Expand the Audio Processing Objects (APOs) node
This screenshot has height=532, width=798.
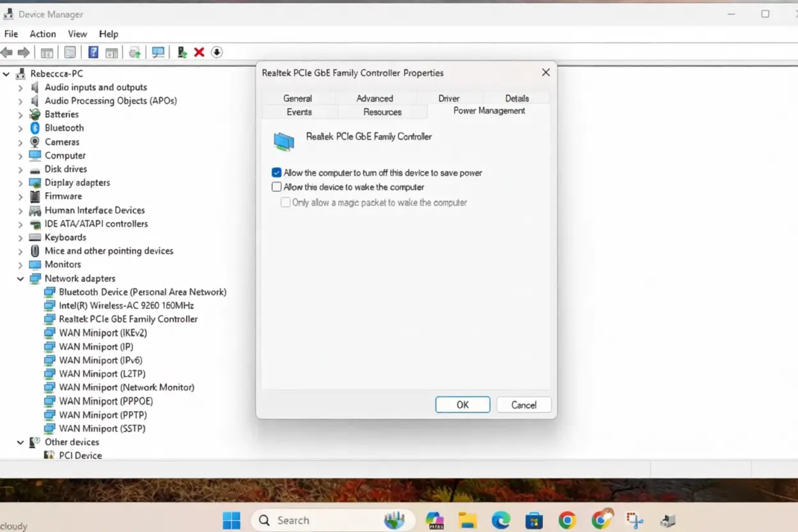pos(20,101)
